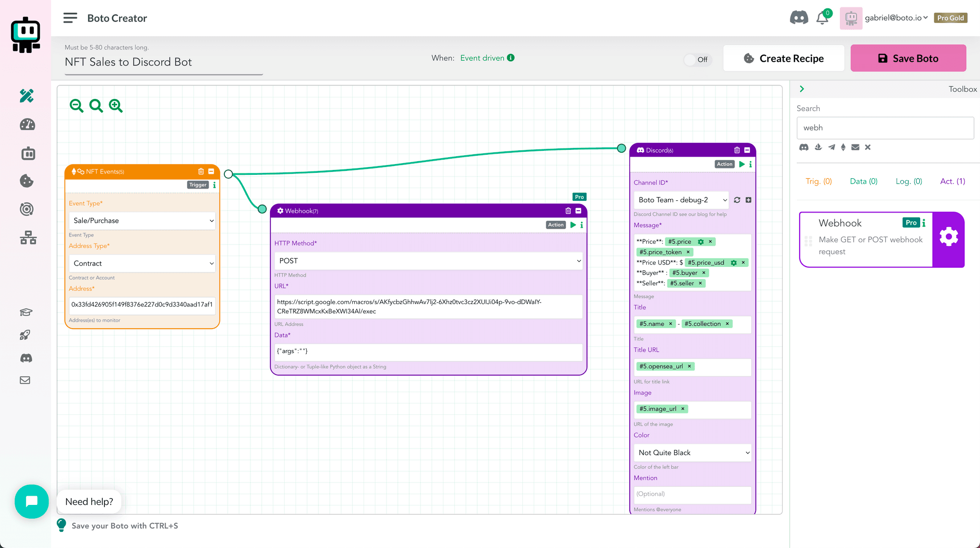This screenshot has height=548, width=980.
Task: Open the bots robot sidebar icon
Action: click(x=28, y=153)
